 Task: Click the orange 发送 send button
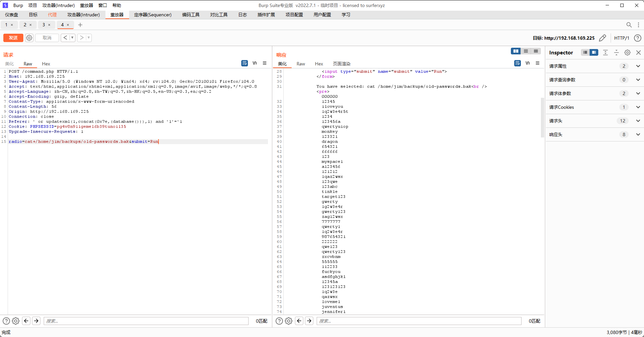pyautogui.click(x=13, y=38)
